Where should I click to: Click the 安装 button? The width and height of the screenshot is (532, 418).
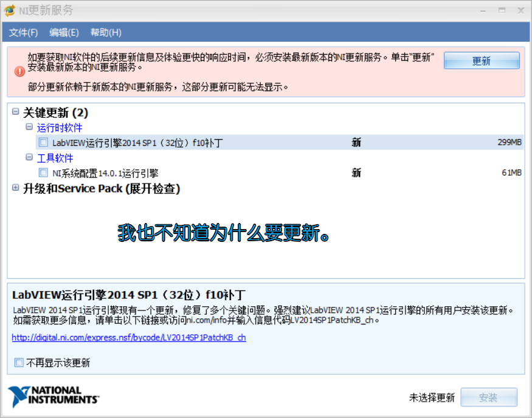[x=489, y=397]
